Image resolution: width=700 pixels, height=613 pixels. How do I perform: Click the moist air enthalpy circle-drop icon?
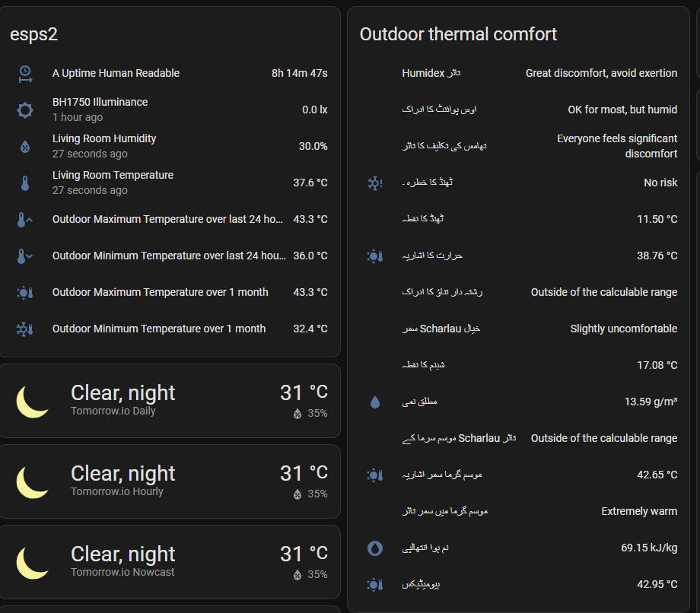(x=375, y=548)
